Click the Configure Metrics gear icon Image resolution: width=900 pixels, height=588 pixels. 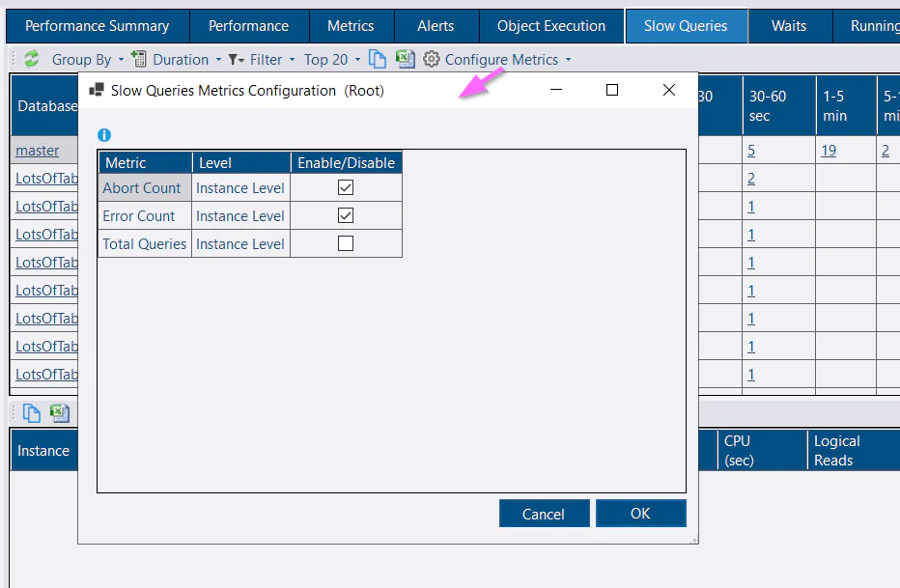(433, 59)
